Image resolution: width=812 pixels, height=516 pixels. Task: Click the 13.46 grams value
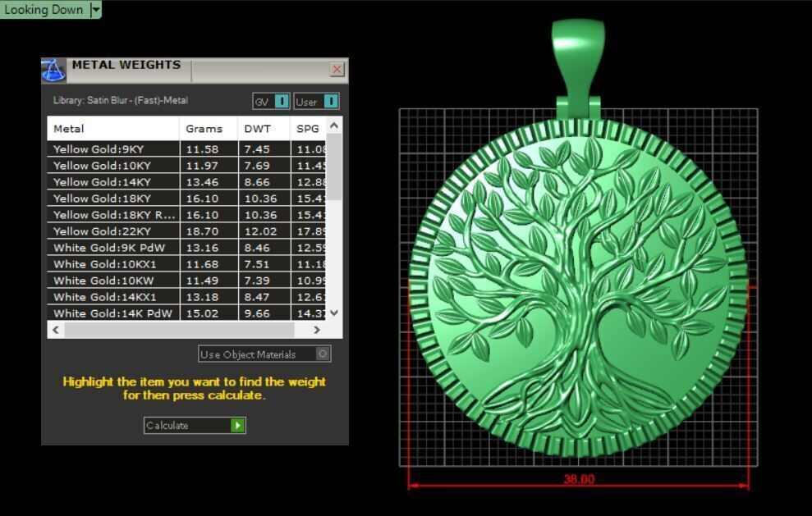coord(202,182)
